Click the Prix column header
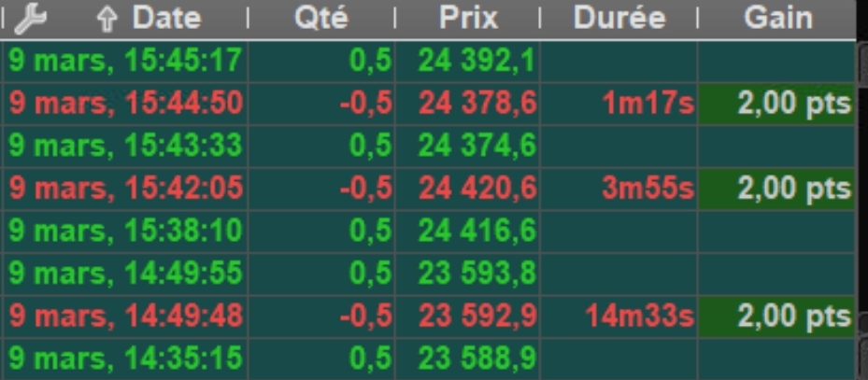Viewport: 868px width, 380px height. [469, 17]
